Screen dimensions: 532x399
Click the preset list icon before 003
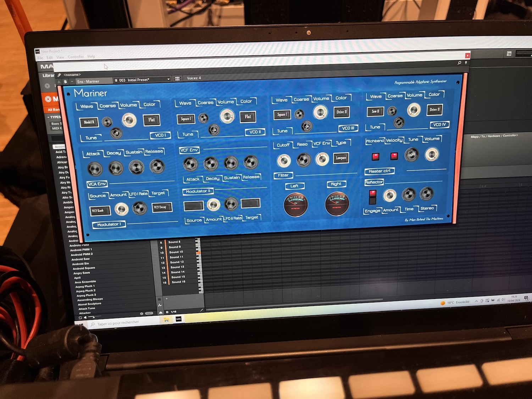116,81
